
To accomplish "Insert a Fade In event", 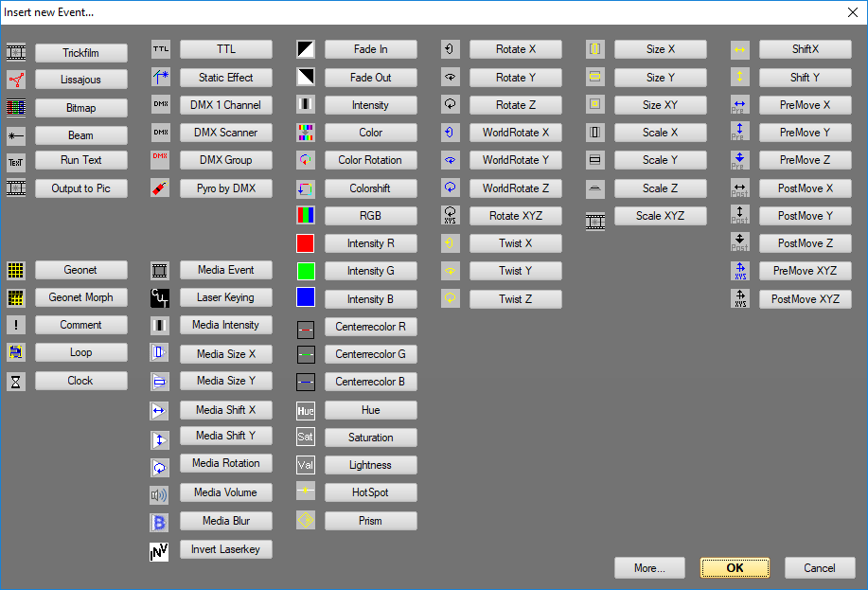I will [370, 48].
